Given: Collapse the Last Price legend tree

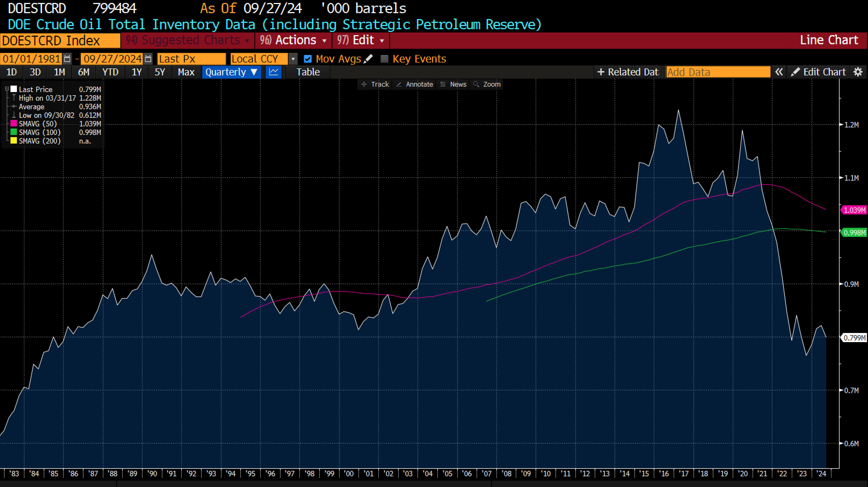Looking at the screenshot, I should click(7, 89).
